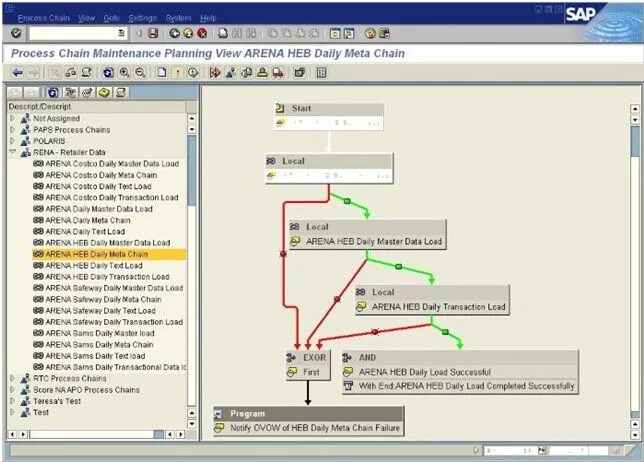Expand the POLARIS tree node
Image resolution: width=644 pixels, height=462 pixels.
12,141
